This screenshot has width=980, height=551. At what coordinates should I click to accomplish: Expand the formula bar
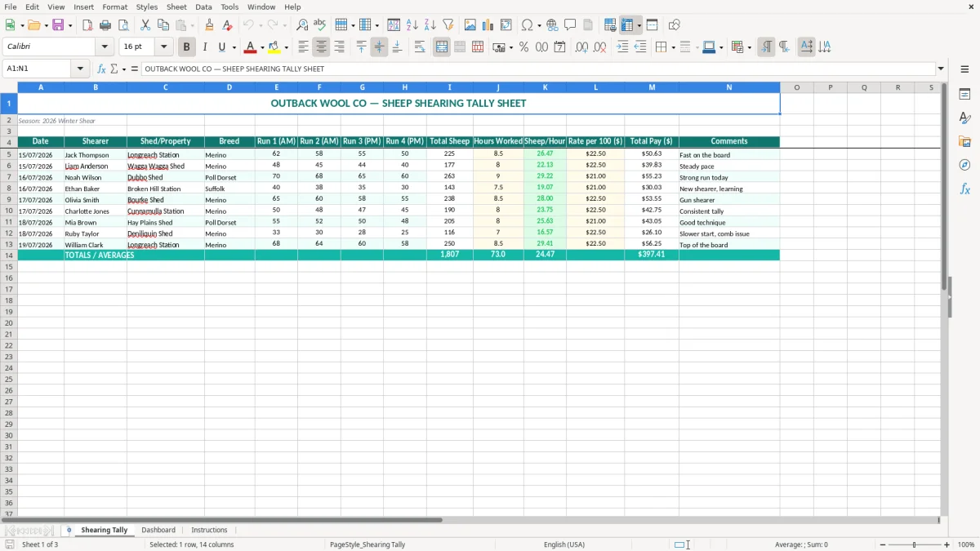click(941, 69)
